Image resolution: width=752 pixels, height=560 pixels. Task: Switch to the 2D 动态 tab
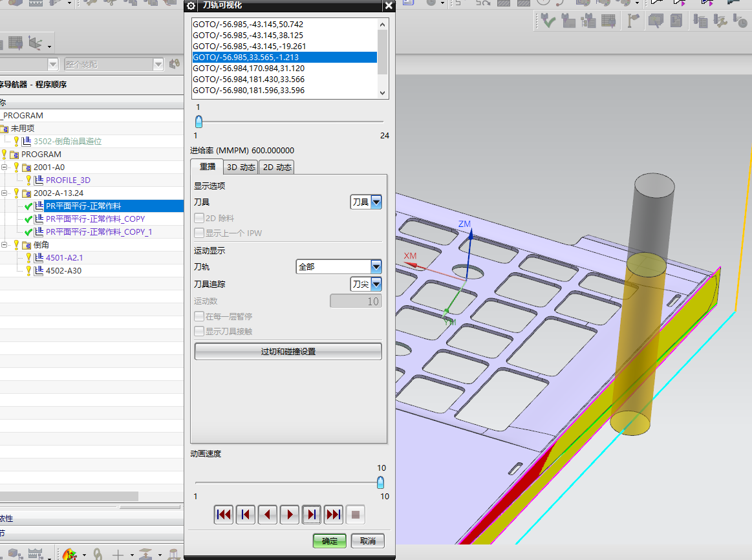pyautogui.click(x=276, y=167)
